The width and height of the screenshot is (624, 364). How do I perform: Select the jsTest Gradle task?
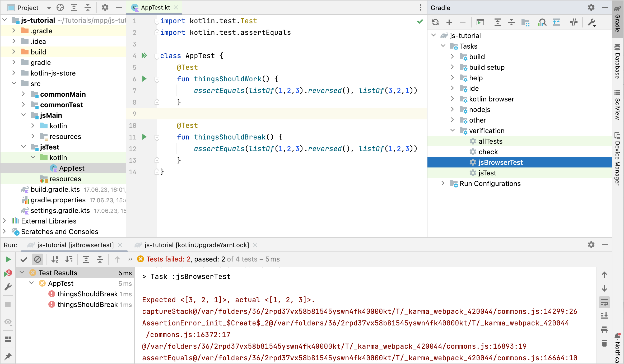(x=519, y=173)
